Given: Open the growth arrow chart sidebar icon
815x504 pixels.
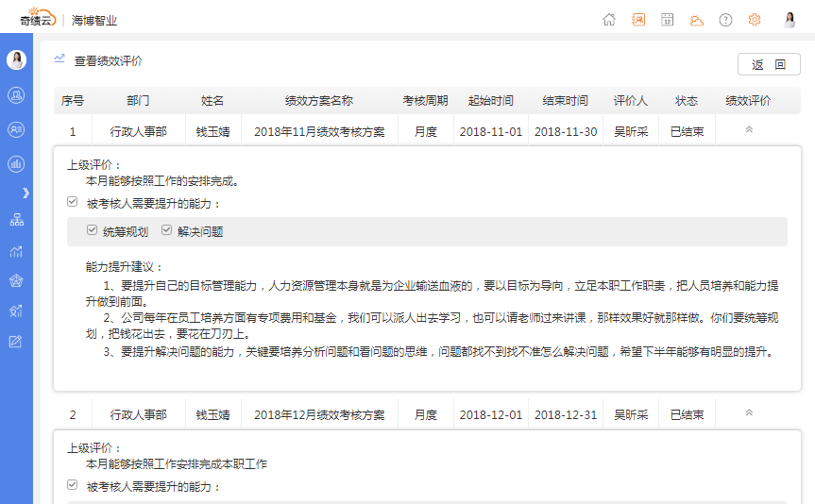Looking at the screenshot, I should tap(16, 311).
